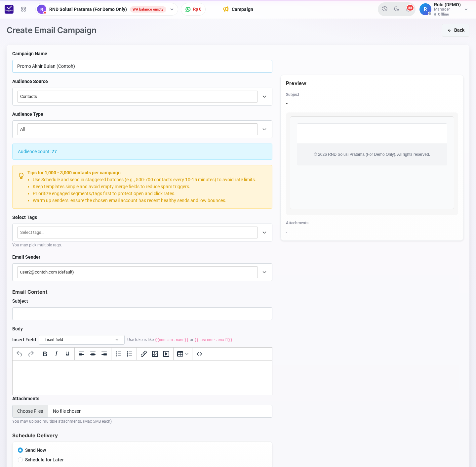Insert an image into body
This screenshot has width=476, height=467.
coord(155,354)
